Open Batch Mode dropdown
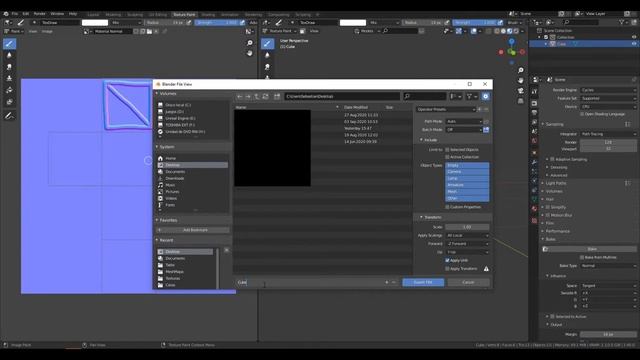This screenshot has width=640, height=360. (x=464, y=130)
